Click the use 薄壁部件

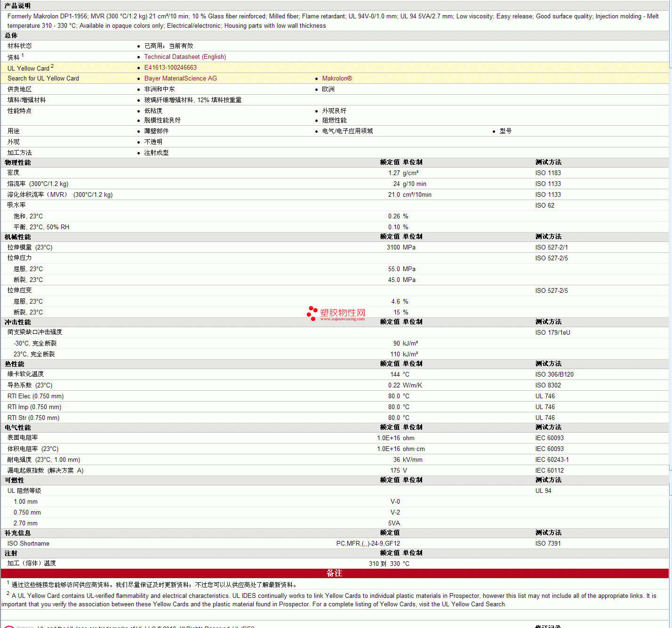click(x=157, y=131)
